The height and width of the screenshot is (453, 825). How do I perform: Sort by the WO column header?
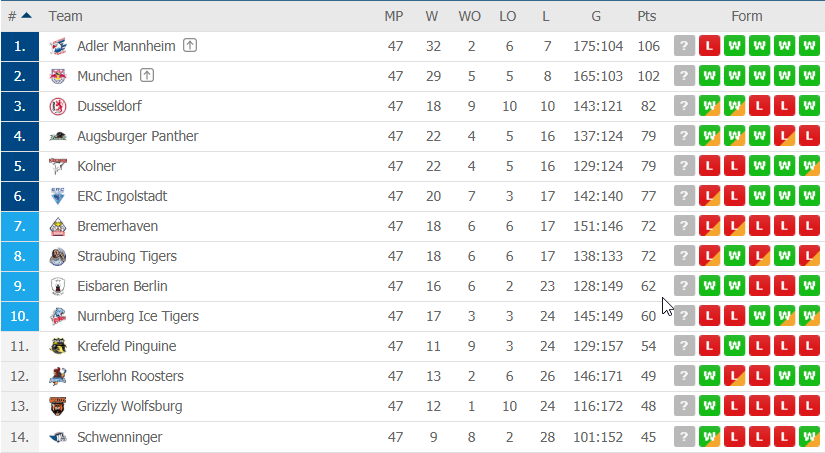tap(469, 16)
